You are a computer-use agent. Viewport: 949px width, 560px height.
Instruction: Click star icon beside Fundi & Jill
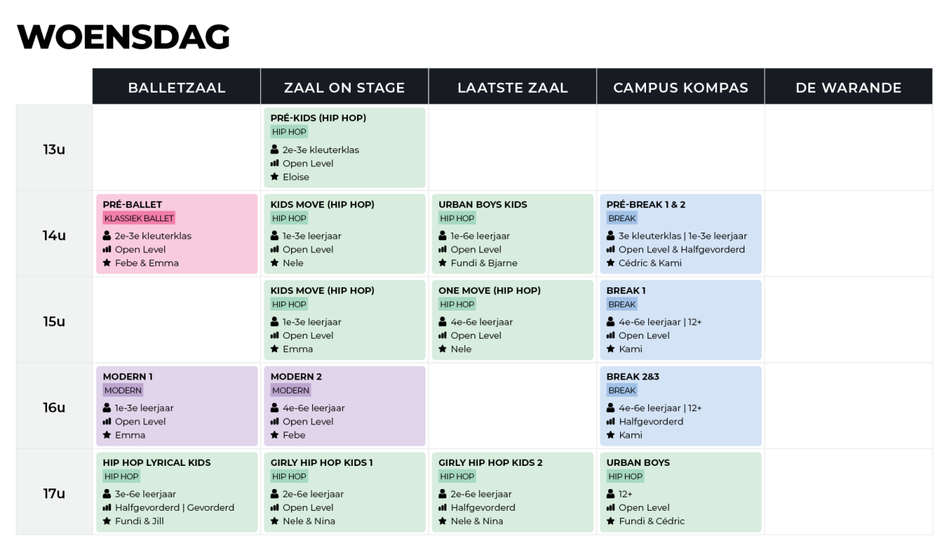pos(108,521)
